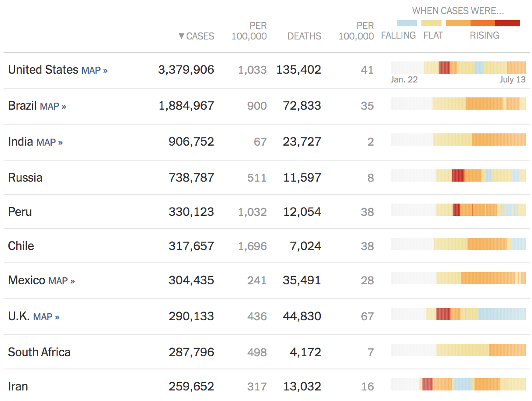Click the CASES sort arrow
This screenshot has width=532, height=401.
click(181, 36)
